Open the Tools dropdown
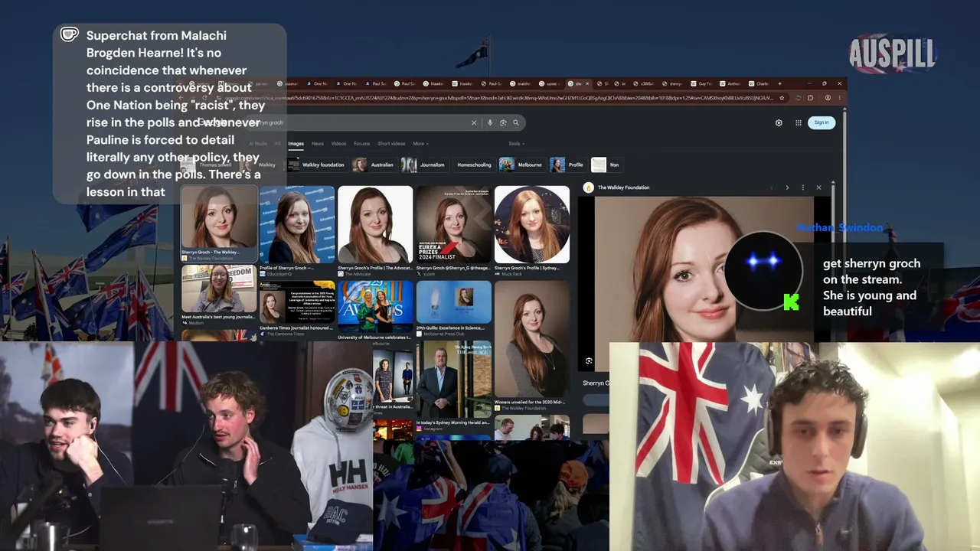The image size is (980, 551). [x=515, y=144]
